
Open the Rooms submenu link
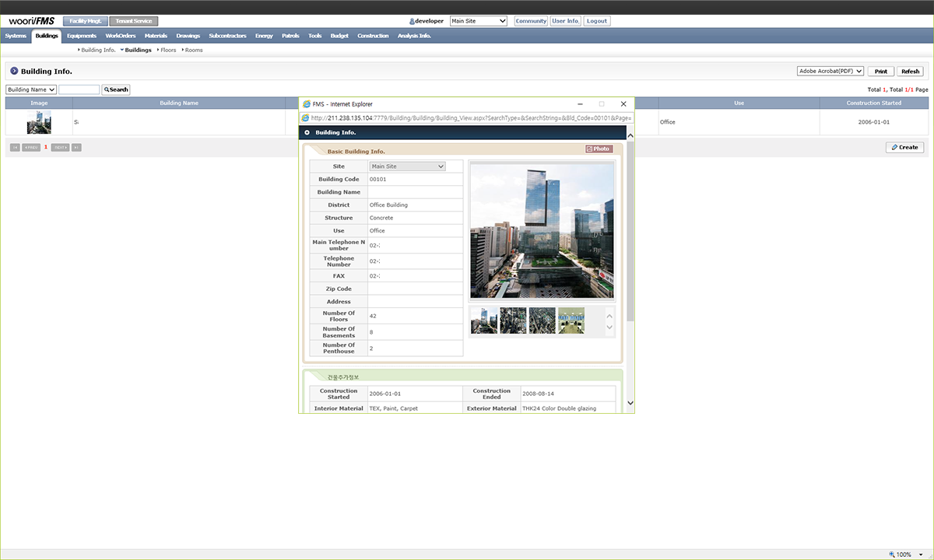pos(192,50)
